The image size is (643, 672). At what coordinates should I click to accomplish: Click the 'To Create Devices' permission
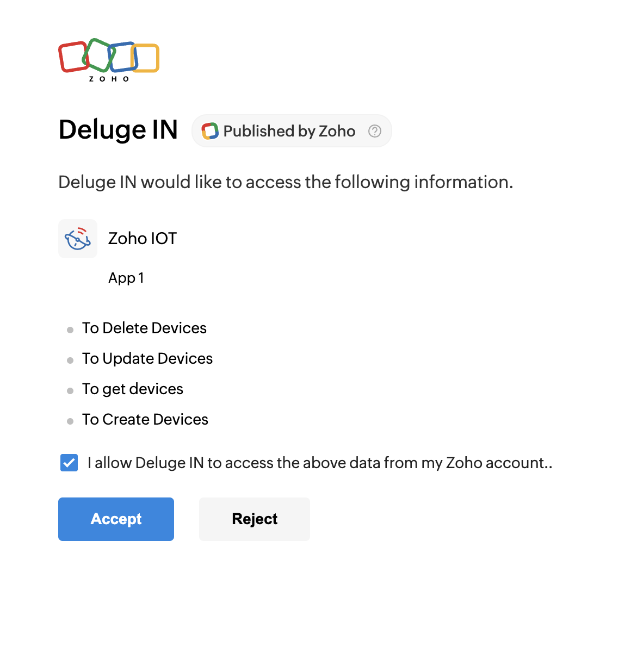[145, 420]
